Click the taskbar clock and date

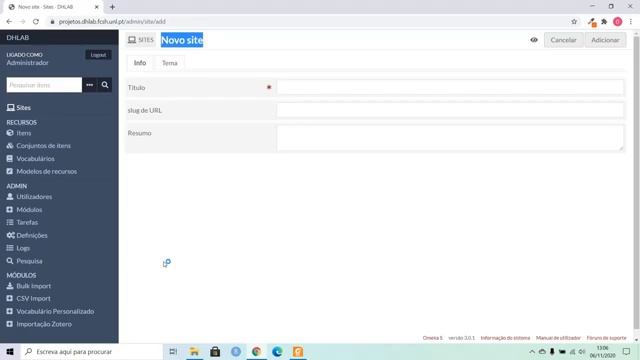[x=602, y=351]
